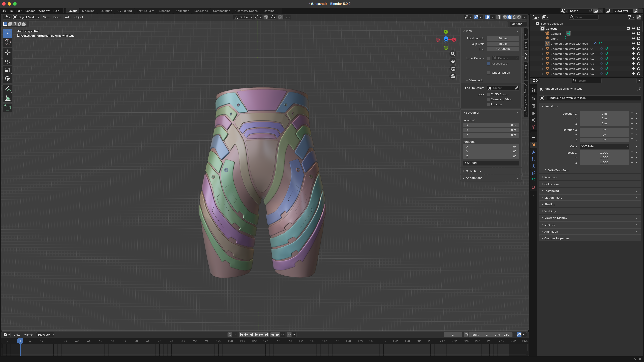Open the Playback menu in the timeline
Viewport: 644px width, 362px height.
click(45, 334)
